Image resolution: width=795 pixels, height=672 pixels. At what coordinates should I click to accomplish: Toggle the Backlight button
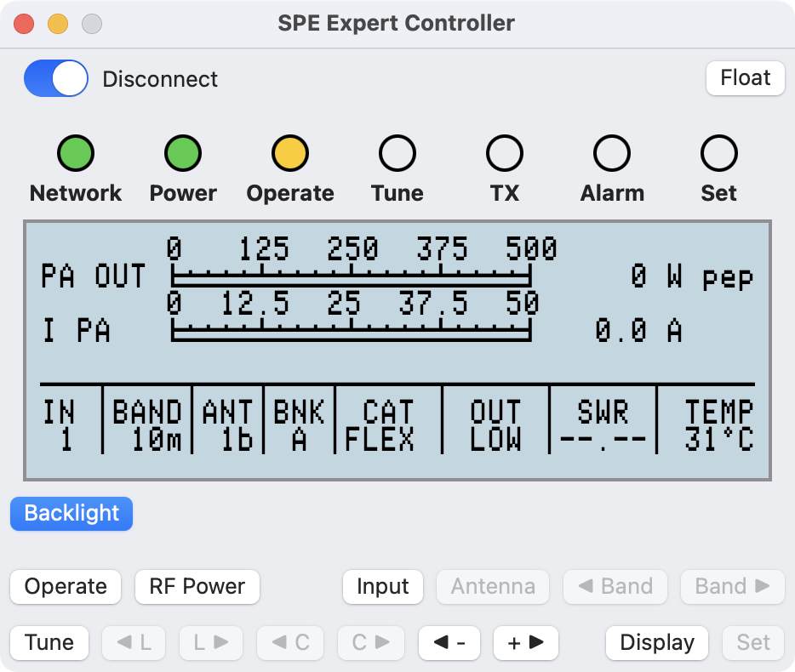pyautogui.click(x=71, y=514)
